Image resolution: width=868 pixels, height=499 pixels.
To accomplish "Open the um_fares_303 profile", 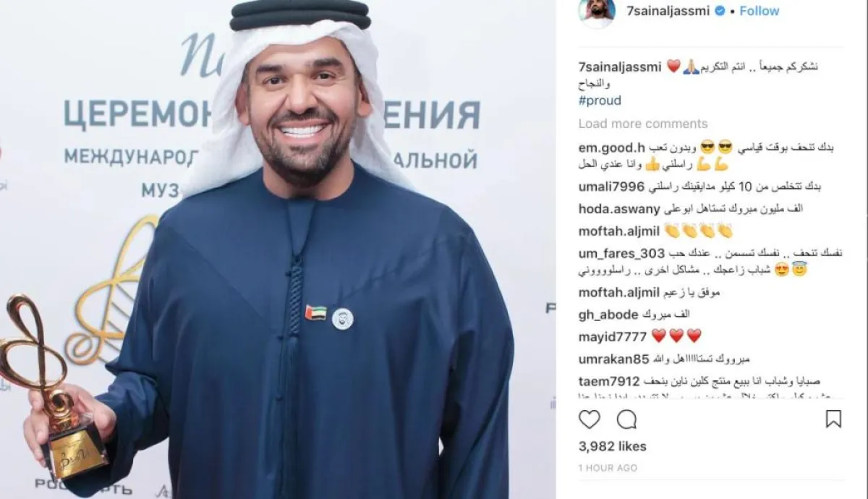I will click(621, 254).
